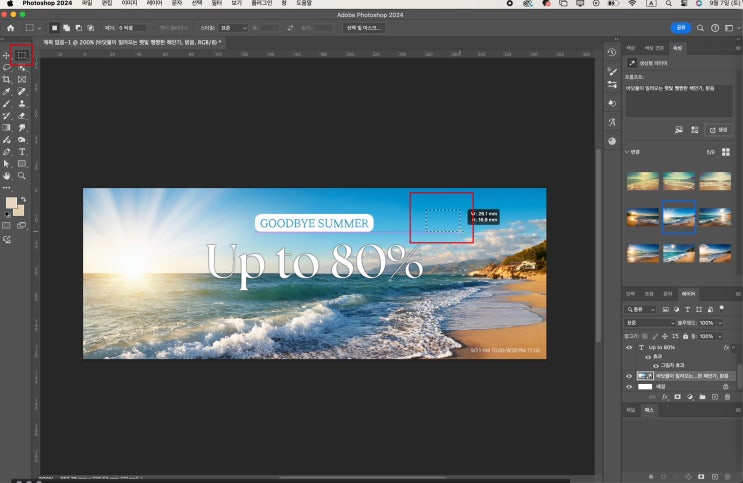
Task: Click the Generate button in Properties
Action: [x=718, y=130]
